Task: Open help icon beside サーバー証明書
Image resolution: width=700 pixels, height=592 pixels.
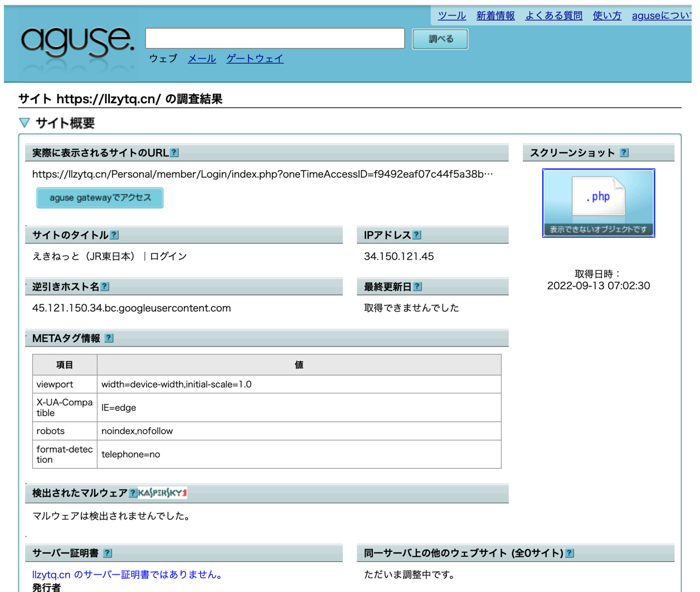Action: click(x=108, y=553)
